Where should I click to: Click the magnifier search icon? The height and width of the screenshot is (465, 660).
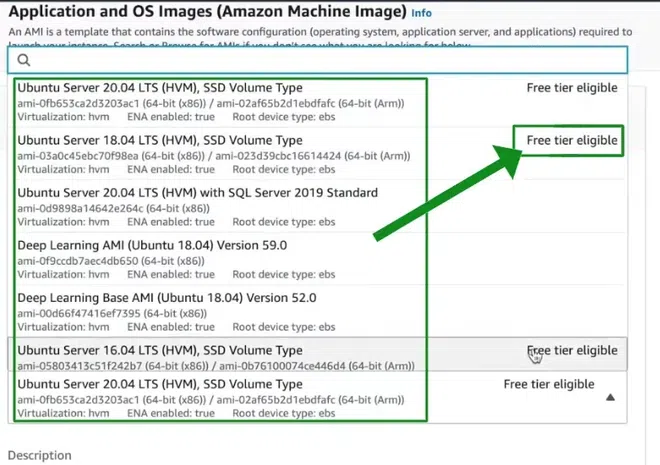pos(24,60)
